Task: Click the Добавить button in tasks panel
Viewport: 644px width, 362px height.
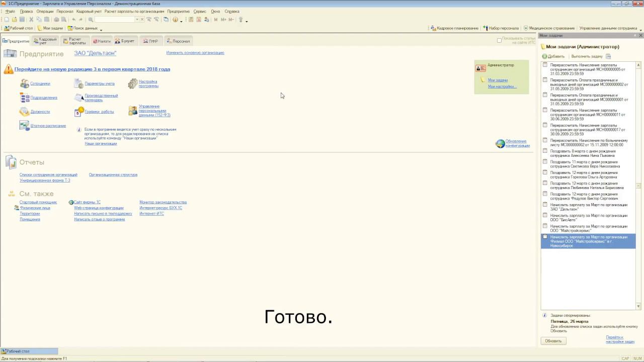Action: pyautogui.click(x=553, y=56)
